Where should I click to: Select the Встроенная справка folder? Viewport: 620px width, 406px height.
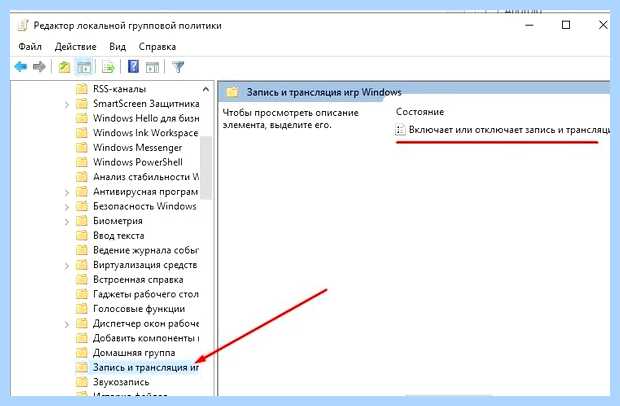click(x=138, y=279)
